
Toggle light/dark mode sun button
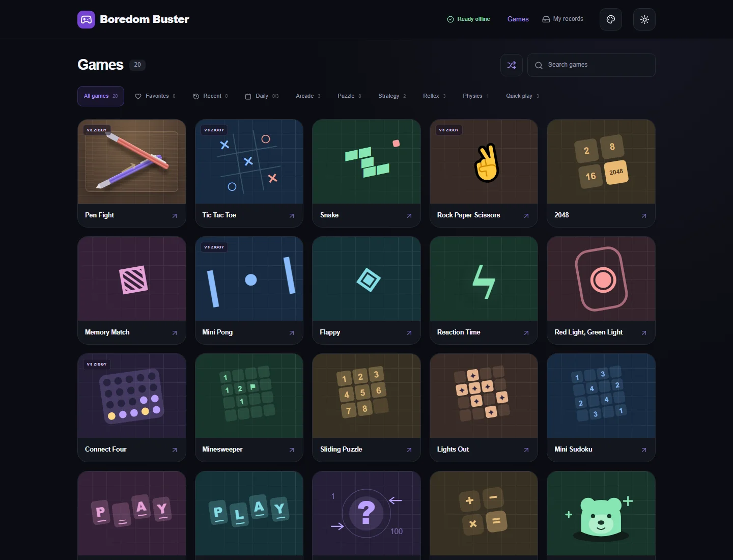[x=644, y=19]
